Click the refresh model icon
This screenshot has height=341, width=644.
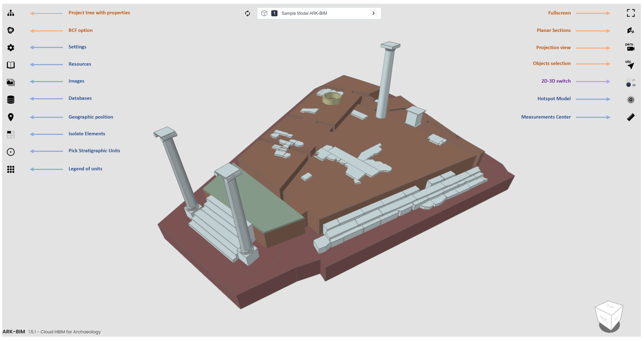[x=248, y=13]
